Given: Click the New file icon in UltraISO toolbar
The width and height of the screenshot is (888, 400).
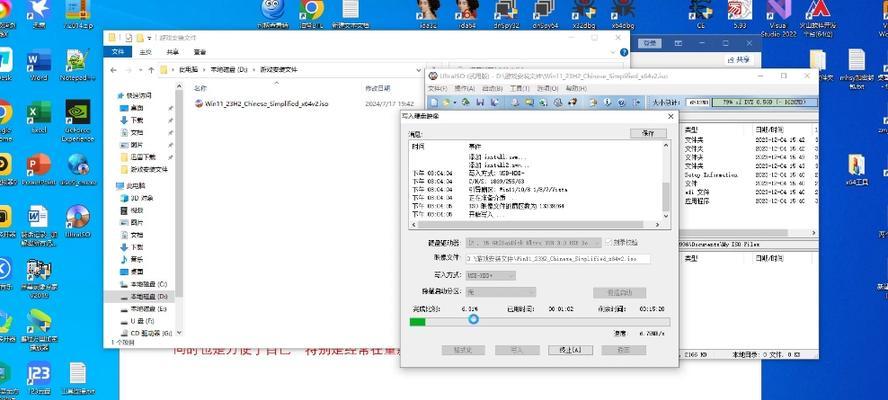Looking at the screenshot, I should pos(434,102).
